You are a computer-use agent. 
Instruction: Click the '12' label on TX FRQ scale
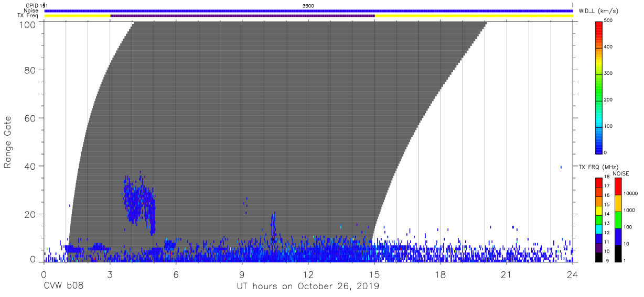606,233
